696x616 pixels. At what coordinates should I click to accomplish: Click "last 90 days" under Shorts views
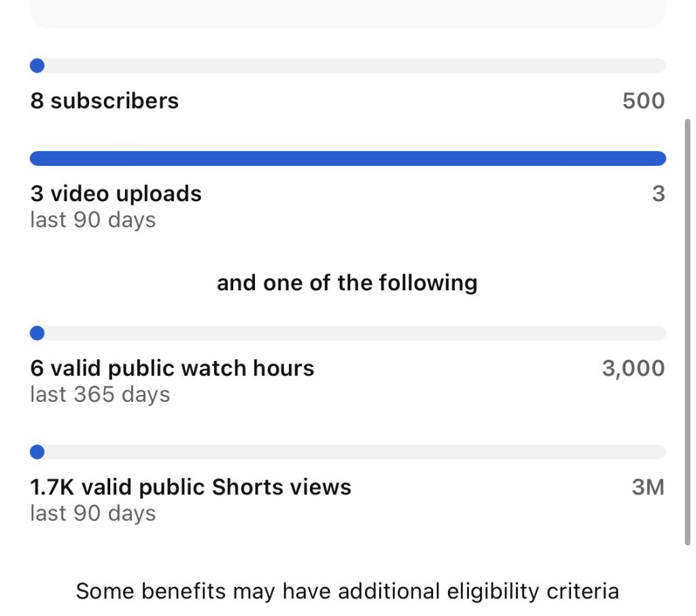point(93,514)
